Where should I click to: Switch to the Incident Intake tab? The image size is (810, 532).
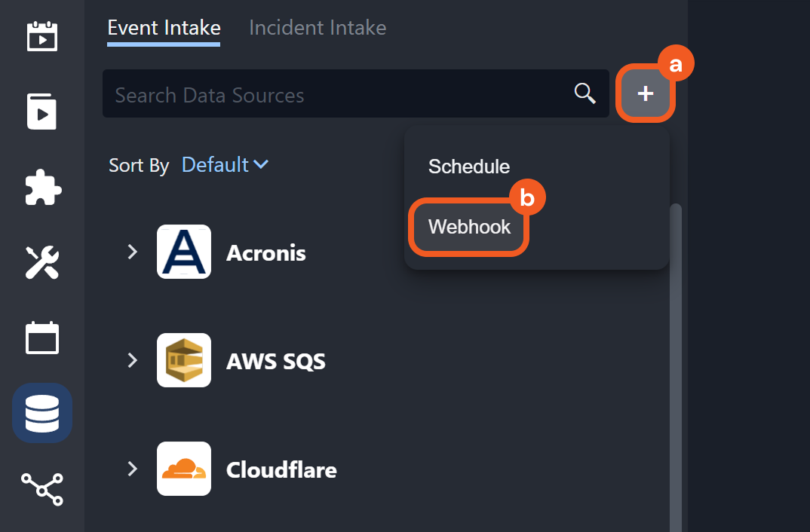(x=318, y=28)
